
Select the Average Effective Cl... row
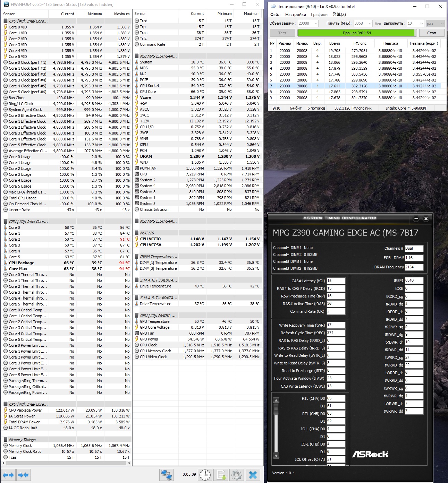tap(66, 151)
